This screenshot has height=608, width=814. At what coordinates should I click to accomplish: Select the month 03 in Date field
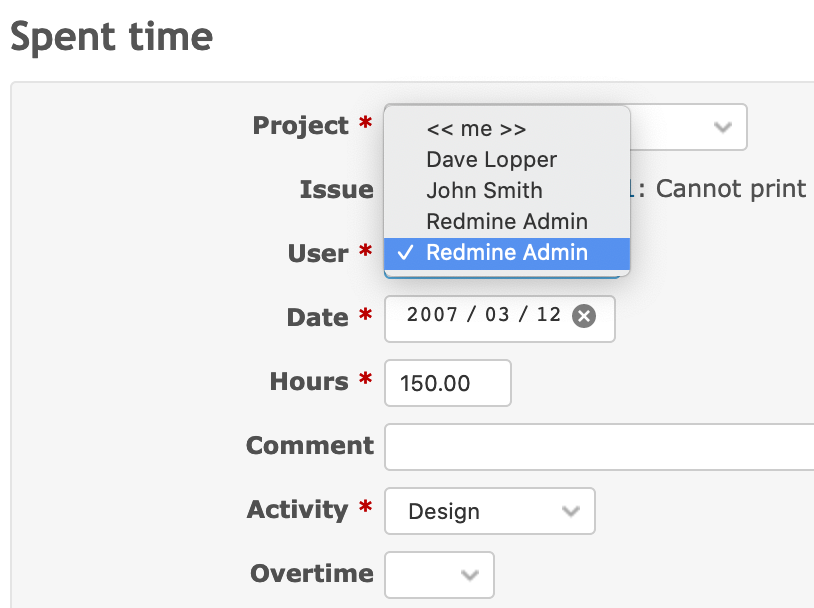pos(497,315)
